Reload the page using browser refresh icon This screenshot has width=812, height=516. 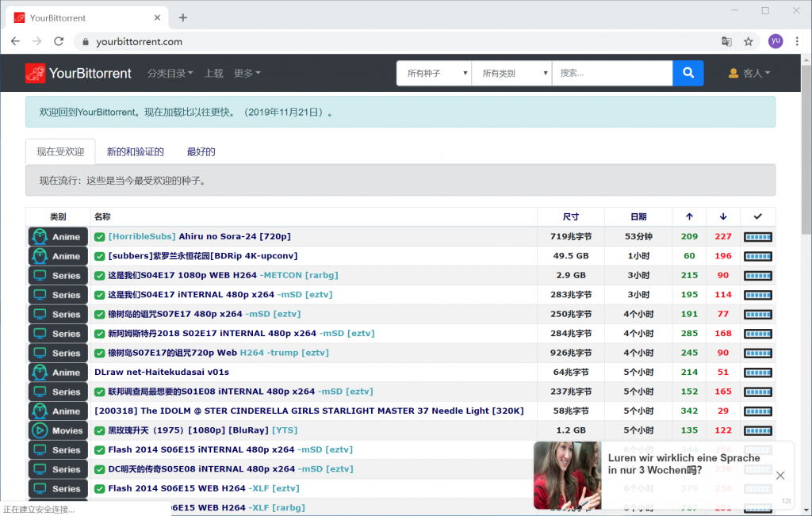point(59,42)
